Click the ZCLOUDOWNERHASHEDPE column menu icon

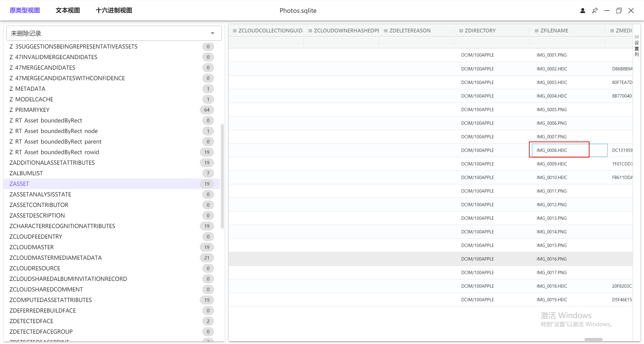(310, 31)
